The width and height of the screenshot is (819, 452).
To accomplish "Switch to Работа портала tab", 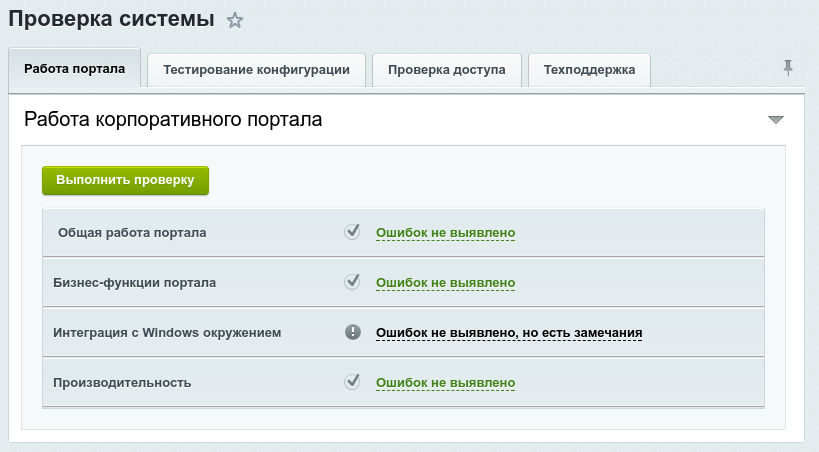I will coord(75,68).
